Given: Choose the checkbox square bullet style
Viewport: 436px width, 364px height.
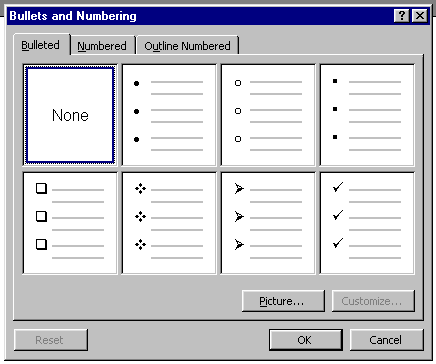Looking at the screenshot, I should [x=70, y=223].
